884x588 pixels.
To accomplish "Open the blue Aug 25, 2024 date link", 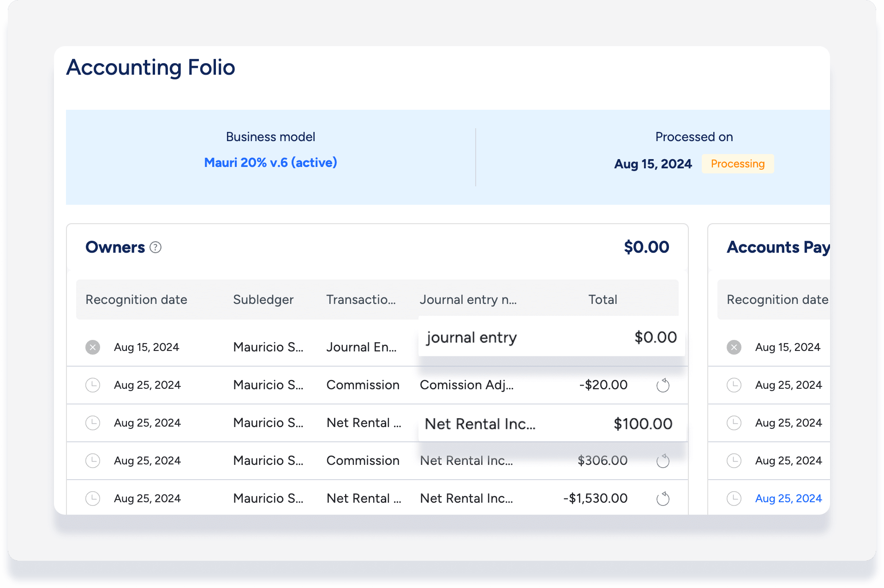I will click(x=788, y=499).
